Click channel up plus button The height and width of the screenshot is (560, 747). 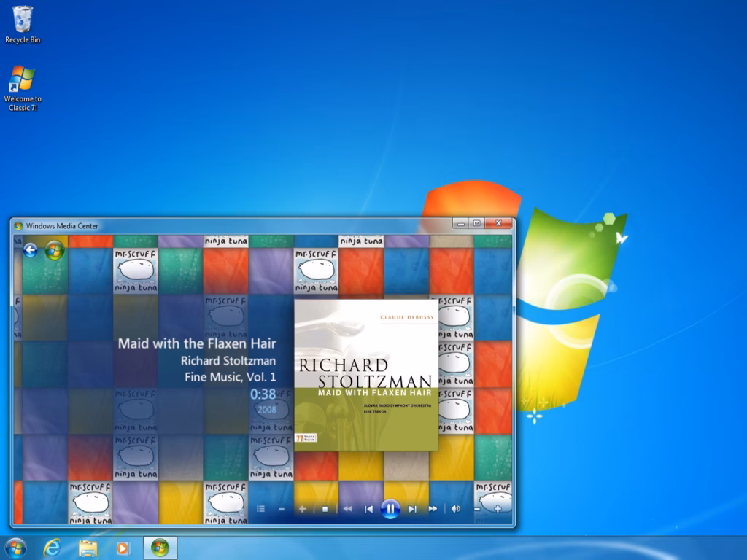[x=302, y=509]
